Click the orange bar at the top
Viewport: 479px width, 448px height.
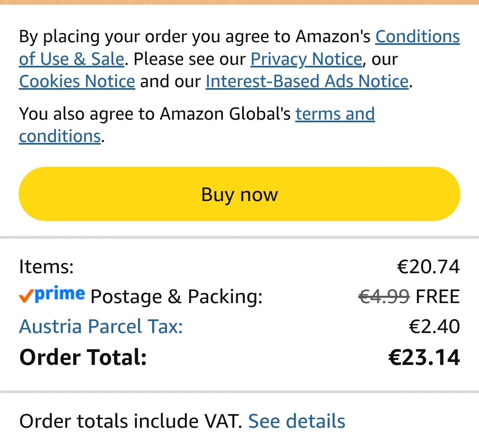coord(239,2)
